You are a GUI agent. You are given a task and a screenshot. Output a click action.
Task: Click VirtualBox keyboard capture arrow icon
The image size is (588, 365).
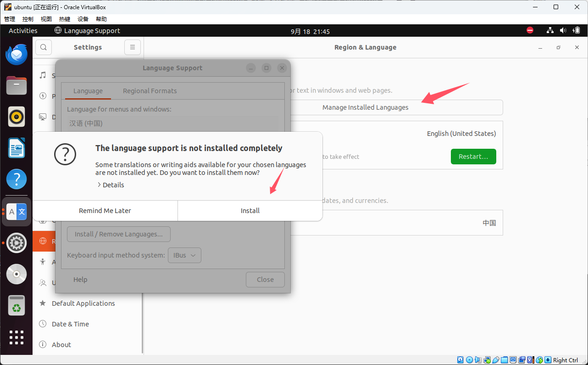point(548,360)
